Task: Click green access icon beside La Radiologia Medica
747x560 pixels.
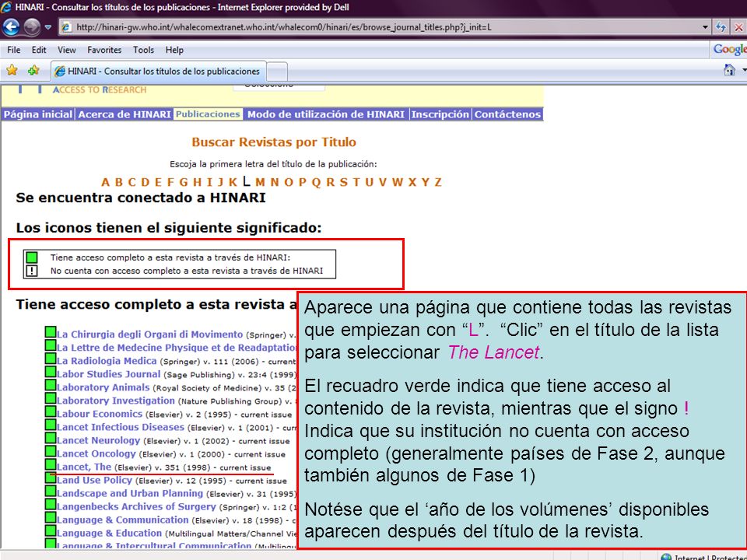Action: [x=51, y=359]
